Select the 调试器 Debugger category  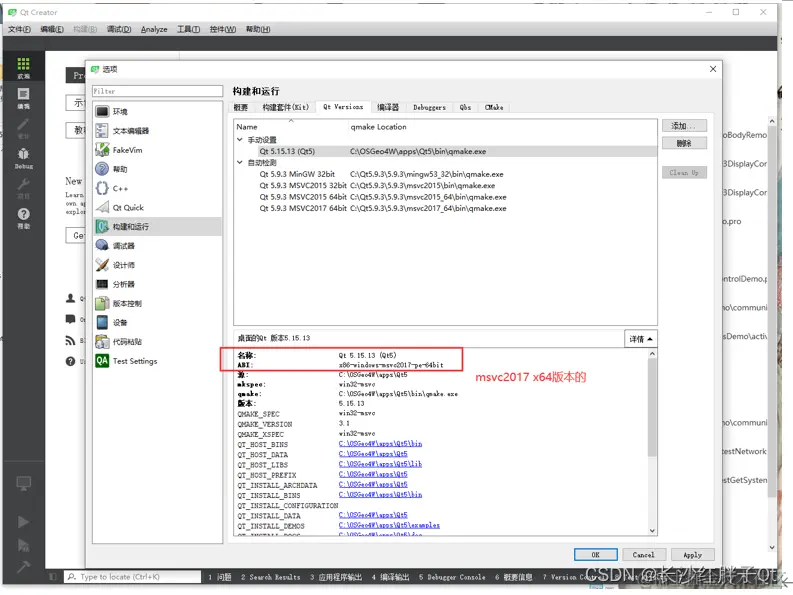(x=158, y=246)
